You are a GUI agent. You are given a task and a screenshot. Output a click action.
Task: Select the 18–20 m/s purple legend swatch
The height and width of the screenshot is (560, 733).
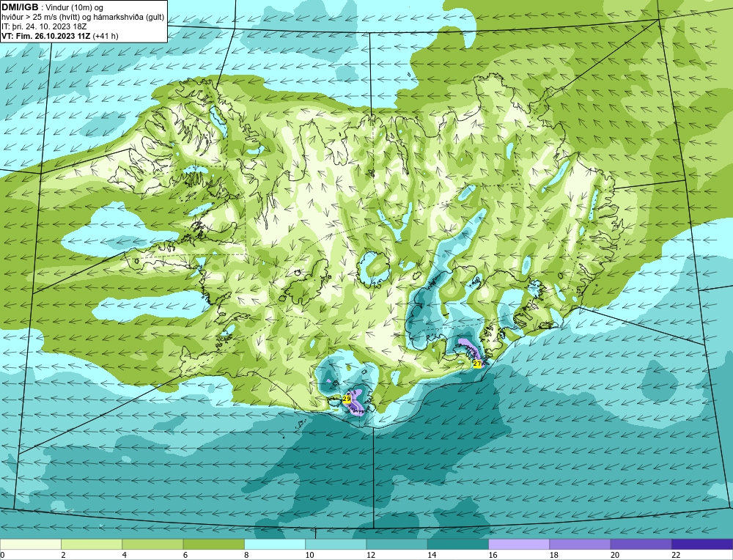[x=580, y=544]
